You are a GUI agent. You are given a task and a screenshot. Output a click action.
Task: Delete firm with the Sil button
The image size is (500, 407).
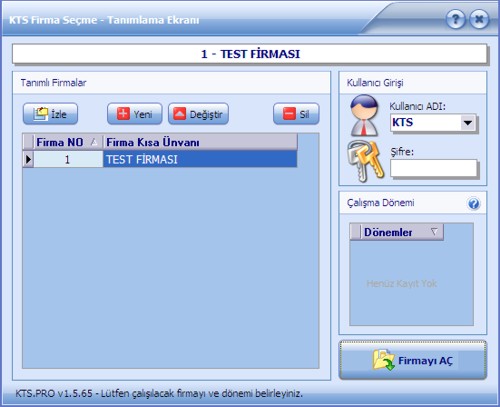pos(296,114)
